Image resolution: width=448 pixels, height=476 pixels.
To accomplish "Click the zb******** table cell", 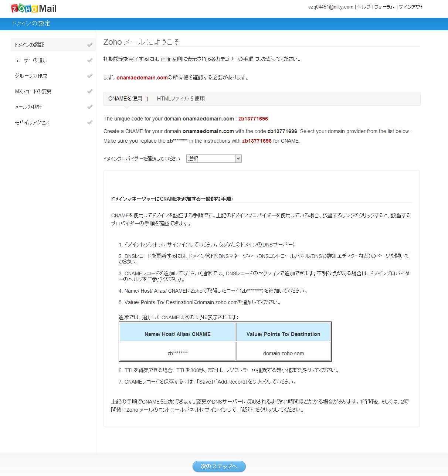I will pos(178,351).
